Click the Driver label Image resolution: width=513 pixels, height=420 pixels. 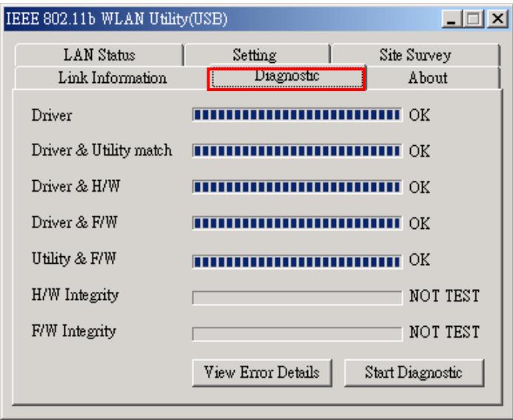52,116
